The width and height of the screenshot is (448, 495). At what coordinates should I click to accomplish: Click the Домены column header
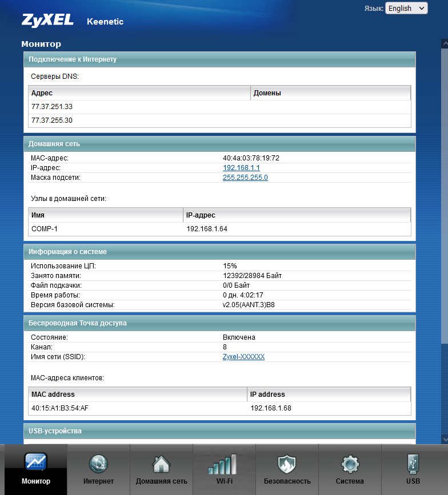(330, 93)
